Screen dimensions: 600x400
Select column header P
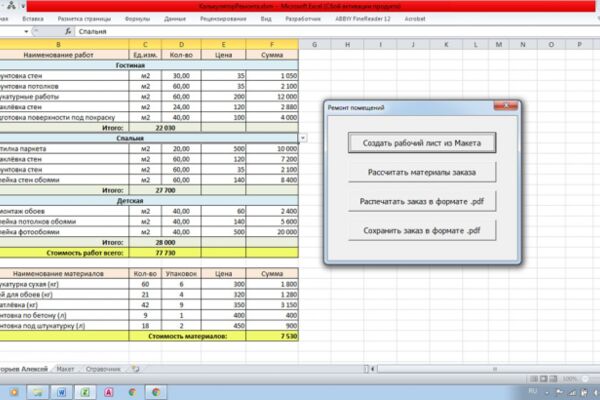click(579, 44)
